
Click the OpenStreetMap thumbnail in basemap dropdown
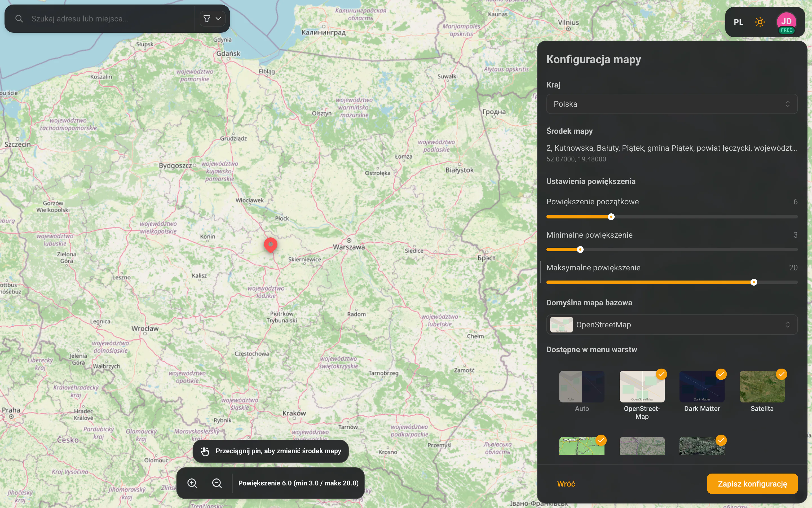click(x=561, y=325)
